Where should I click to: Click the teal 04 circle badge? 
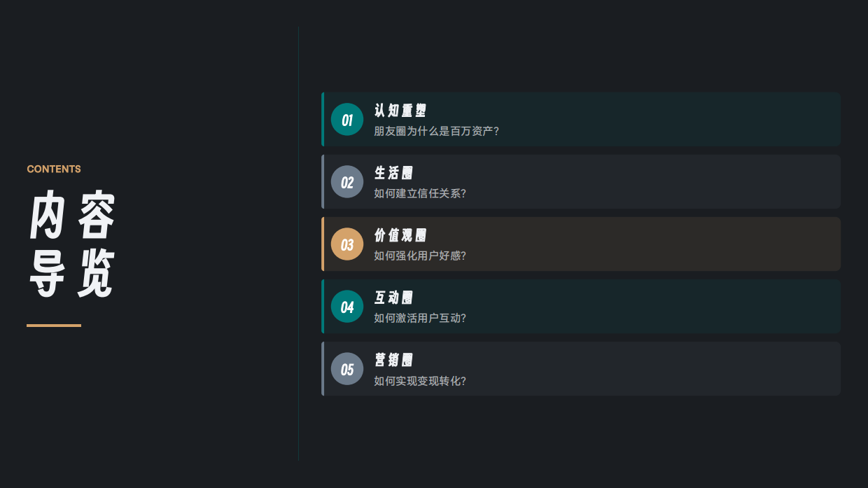(x=347, y=307)
